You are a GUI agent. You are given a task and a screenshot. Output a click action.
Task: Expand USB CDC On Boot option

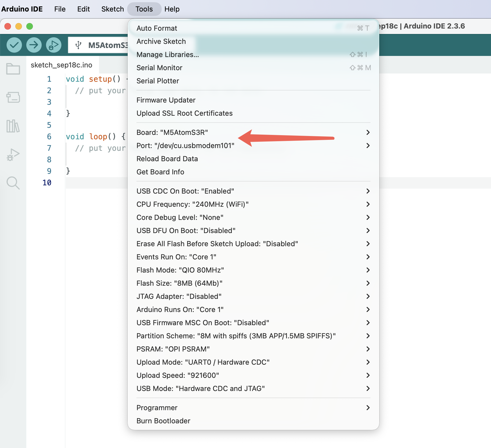coord(253,191)
